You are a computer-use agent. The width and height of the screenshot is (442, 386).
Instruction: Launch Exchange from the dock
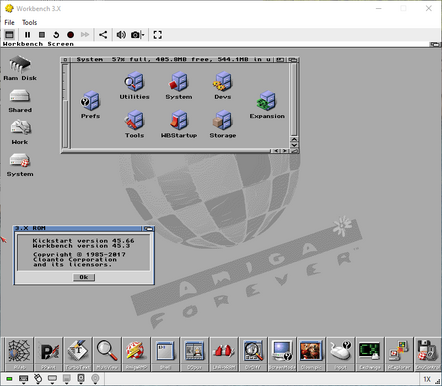pos(369,354)
